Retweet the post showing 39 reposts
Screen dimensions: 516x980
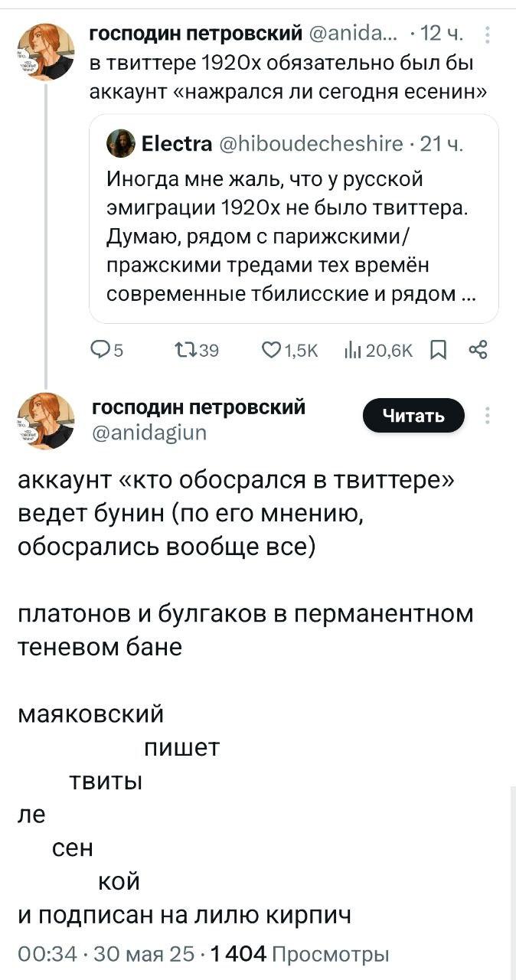(x=185, y=351)
